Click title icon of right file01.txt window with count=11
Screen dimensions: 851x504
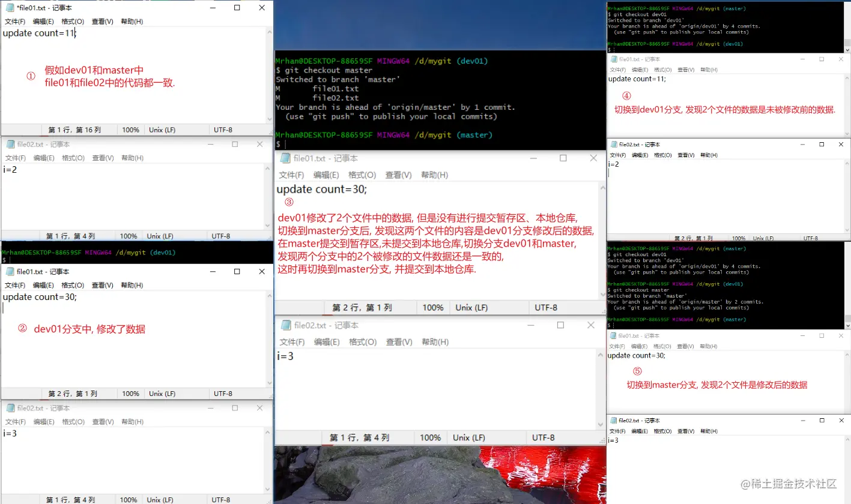click(614, 59)
